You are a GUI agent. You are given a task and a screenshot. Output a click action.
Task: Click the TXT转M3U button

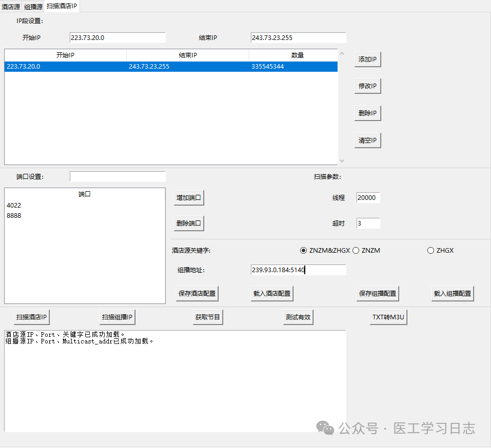coord(388,317)
